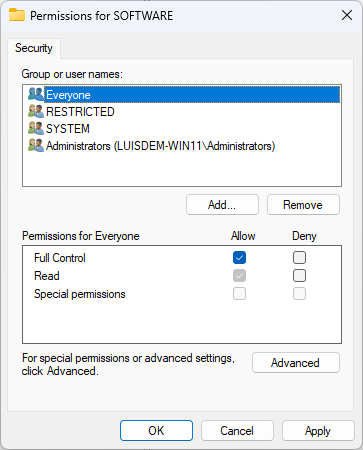Click the SYSTEM group icon
The height and width of the screenshot is (450, 363).
pos(36,128)
